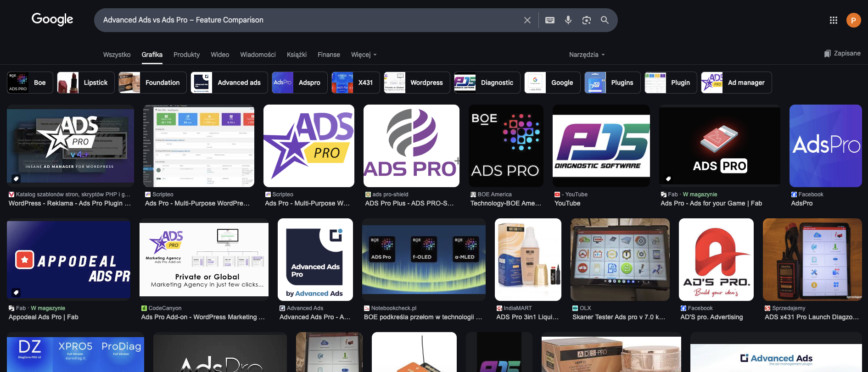Image resolution: width=868 pixels, height=372 pixels.
Task: Filter by the Boe chip
Action: [30, 83]
